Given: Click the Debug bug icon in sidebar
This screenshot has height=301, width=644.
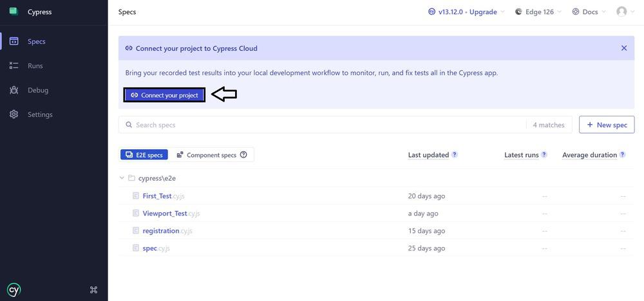Looking at the screenshot, I should click(14, 90).
